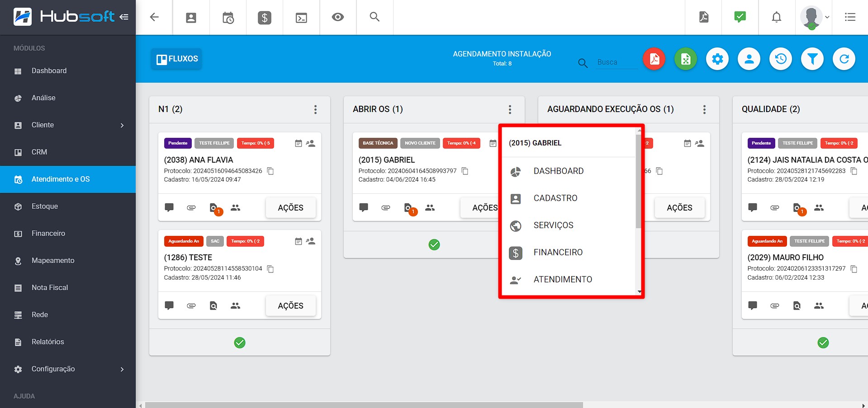Viewport: 868px width, 408px height.
Task: Open the user avatar dropdown
Action: 814,17
